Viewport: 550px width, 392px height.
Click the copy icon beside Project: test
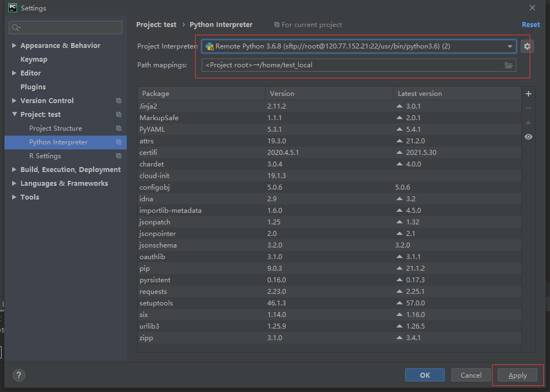tap(118, 115)
